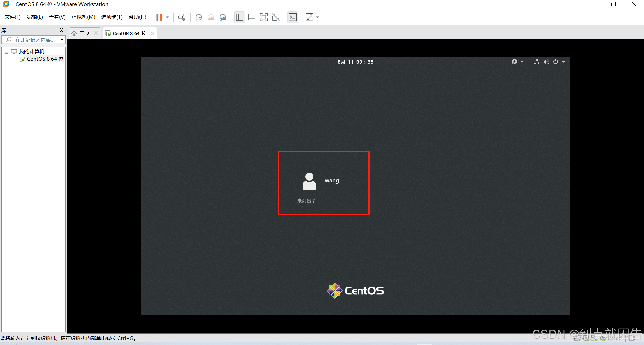Open the 编辑(E) menu
The image size is (644, 345).
click(x=35, y=17)
